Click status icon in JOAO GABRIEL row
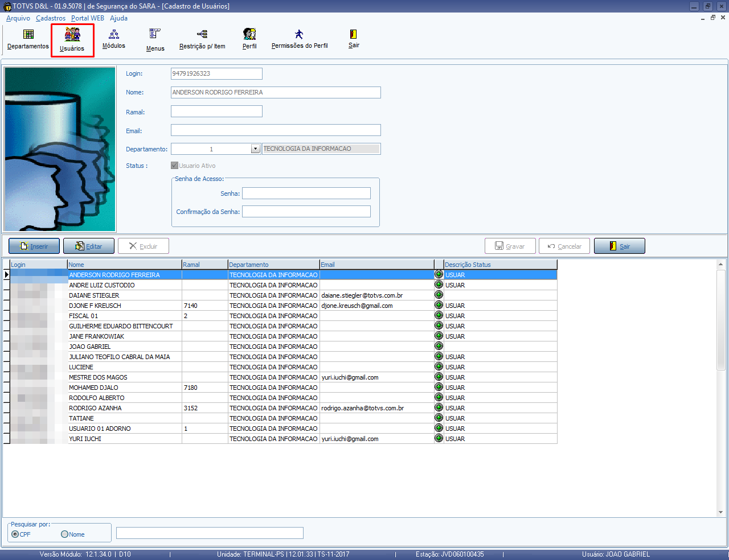Viewport: 729px width, 560px height. click(x=439, y=346)
